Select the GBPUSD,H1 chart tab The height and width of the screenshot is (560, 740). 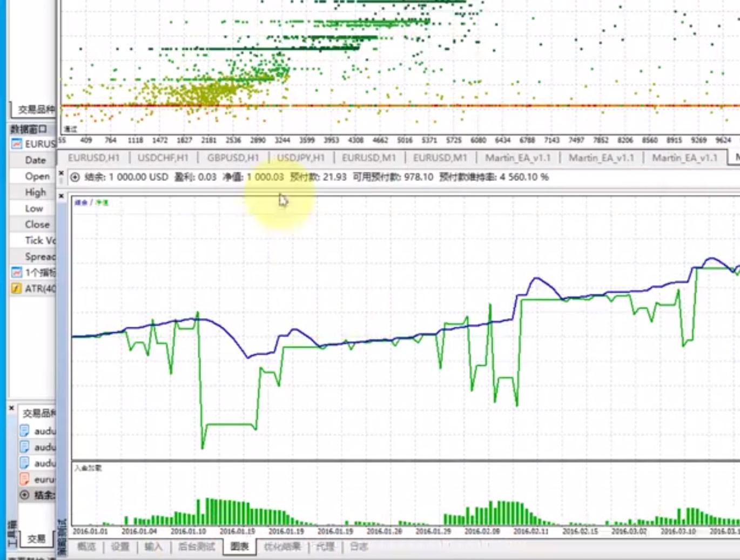[233, 158]
